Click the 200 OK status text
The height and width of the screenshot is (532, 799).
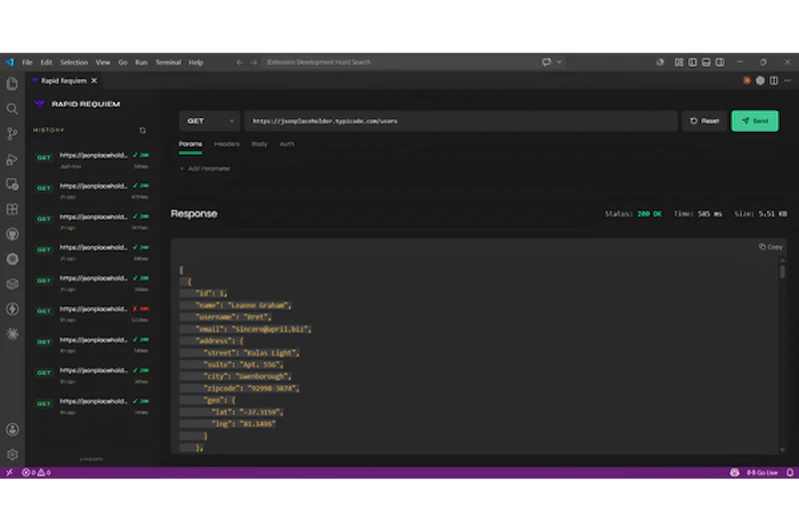649,214
